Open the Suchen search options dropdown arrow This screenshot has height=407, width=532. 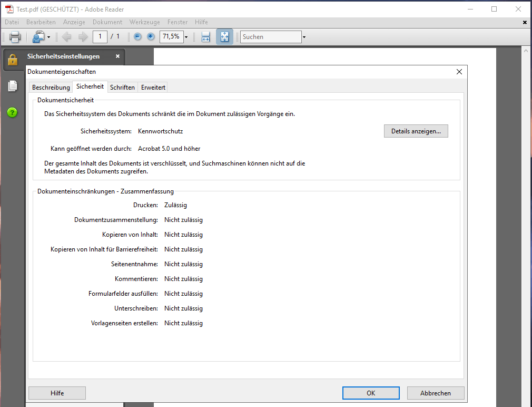click(x=304, y=37)
